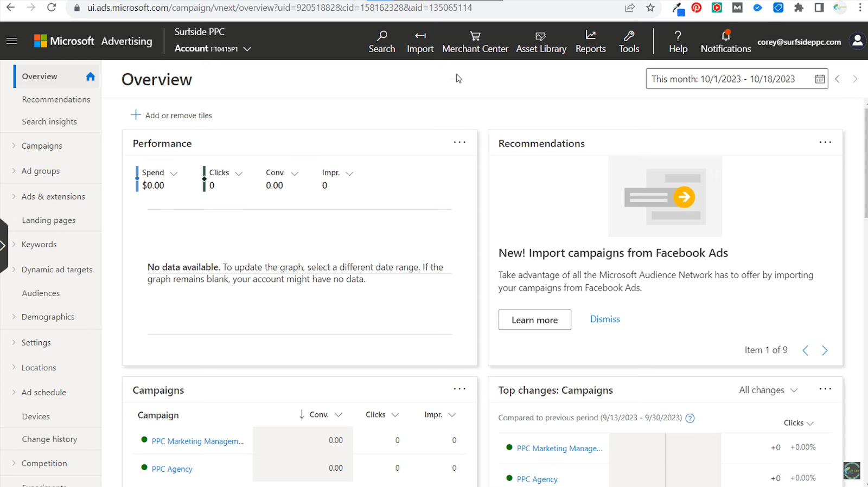Screen dimensions: 868x487
Task: Open the user profile avatar
Action: pyautogui.click(x=858, y=41)
